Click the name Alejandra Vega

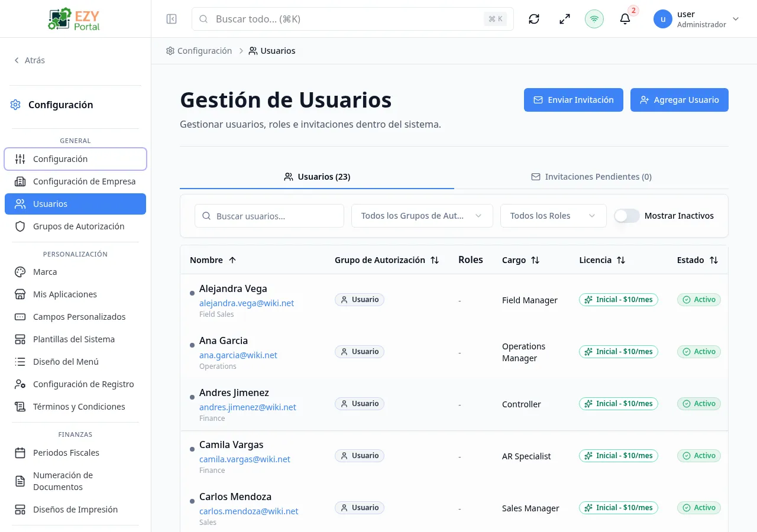pos(233,288)
